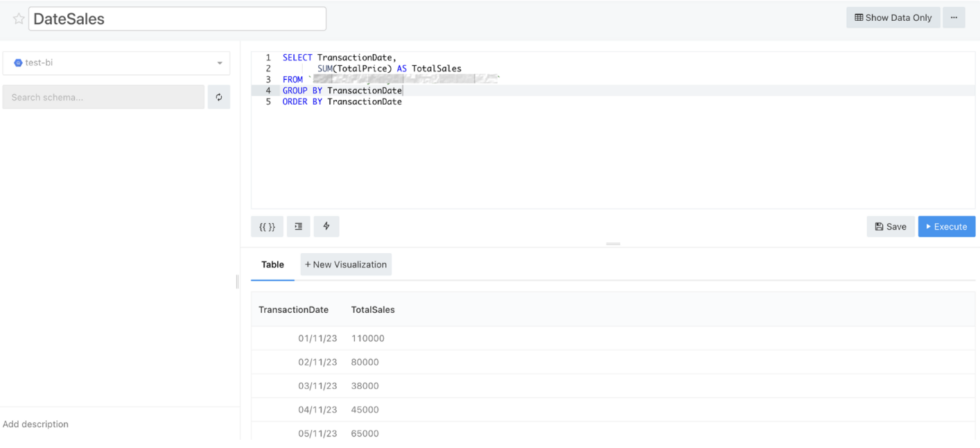Image resolution: width=980 pixels, height=448 pixels.
Task: Select the Table tab
Action: [x=272, y=264]
